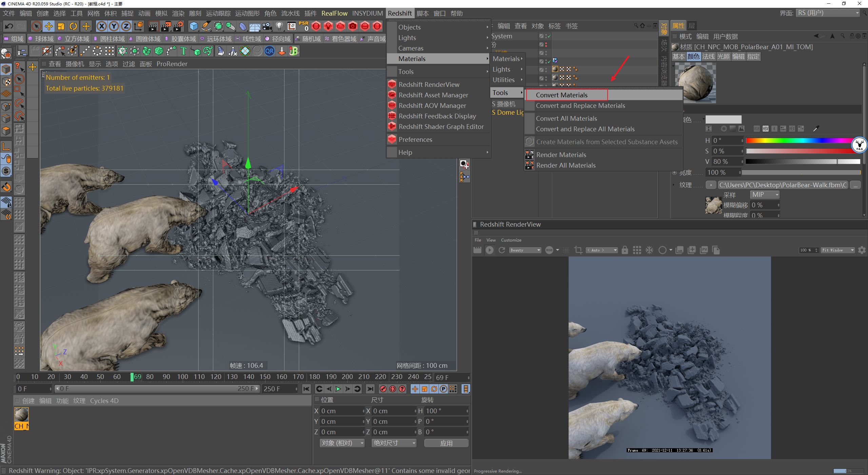Click the Render to Picture Viewer icon
868x475 pixels.
point(166,26)
